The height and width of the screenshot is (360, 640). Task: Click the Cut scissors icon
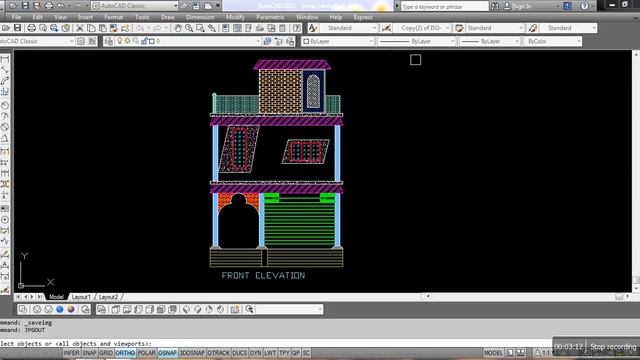pos(80,28)
